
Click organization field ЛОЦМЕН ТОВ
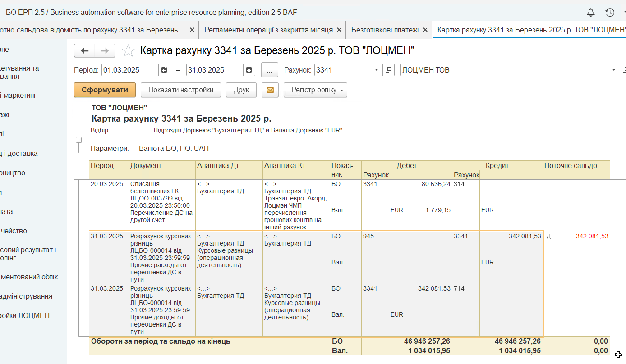point(504,70)
